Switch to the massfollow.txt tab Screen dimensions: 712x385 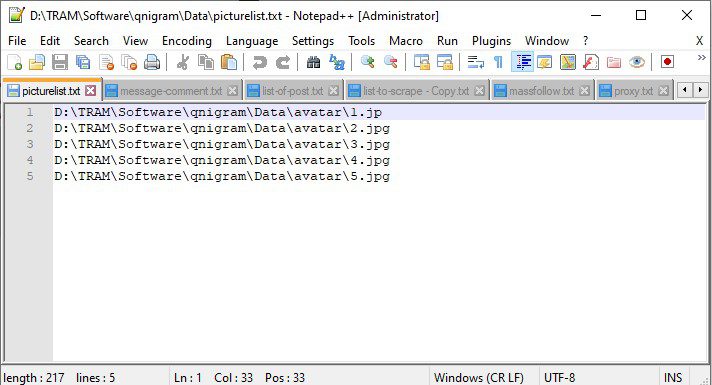click(541, 91)
